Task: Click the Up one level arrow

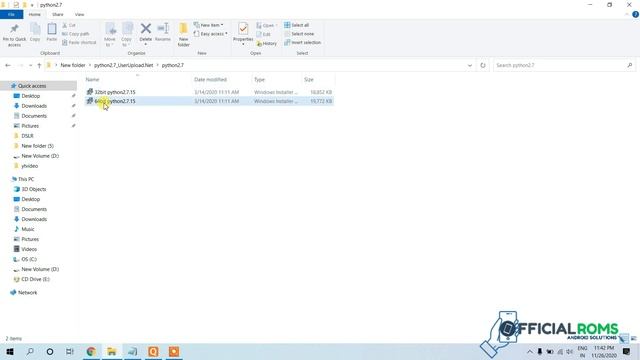Action: 39,65
